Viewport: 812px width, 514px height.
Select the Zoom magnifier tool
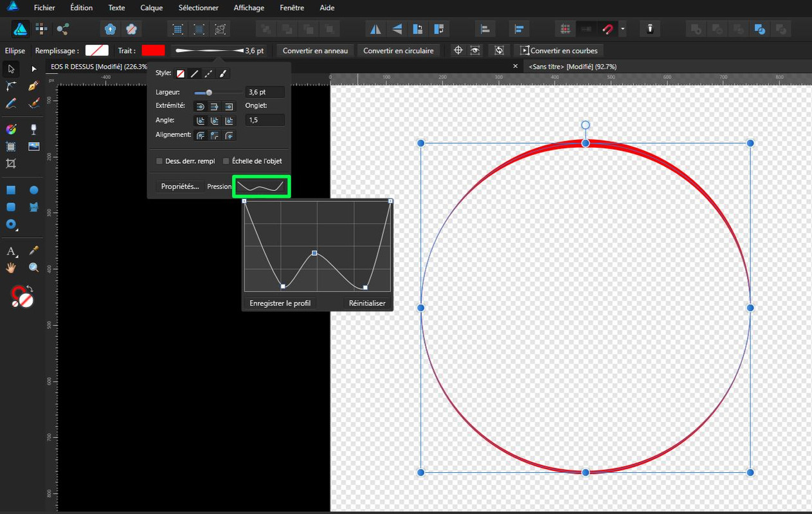tap(33, 268)
